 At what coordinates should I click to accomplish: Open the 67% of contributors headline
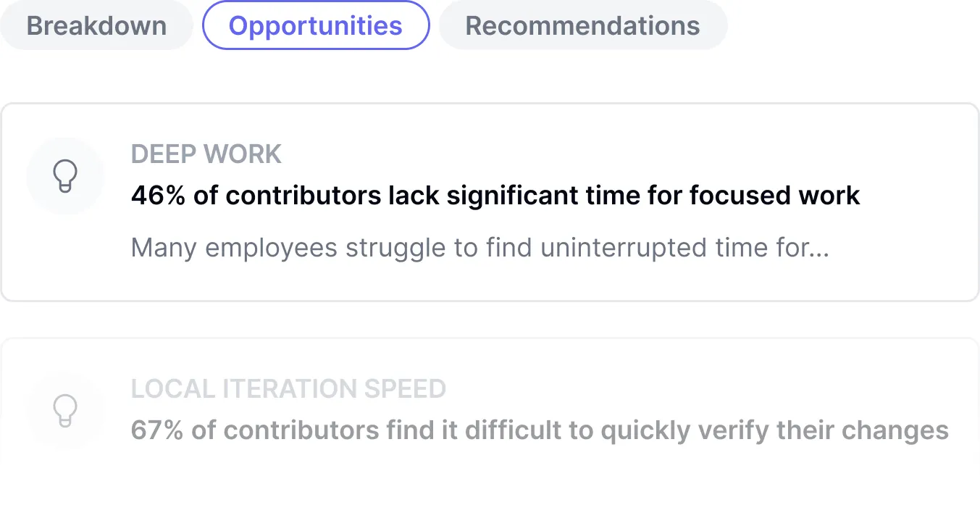(539, 430)
